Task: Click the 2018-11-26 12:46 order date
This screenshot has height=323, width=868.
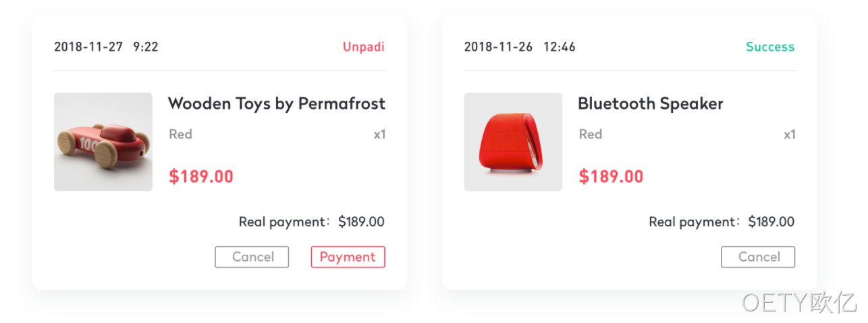Action: point(520,47)
